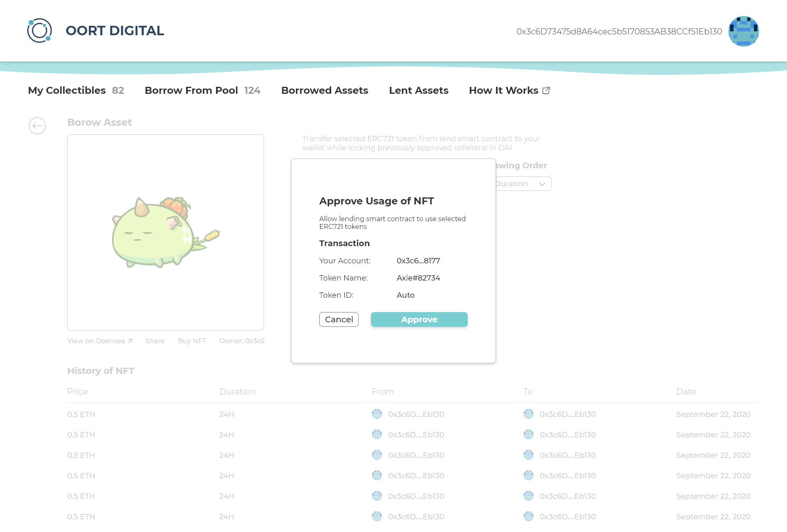Open the pixel wallet avatar
This screenshot has width=787, height=532.
(x=744, y=31)
